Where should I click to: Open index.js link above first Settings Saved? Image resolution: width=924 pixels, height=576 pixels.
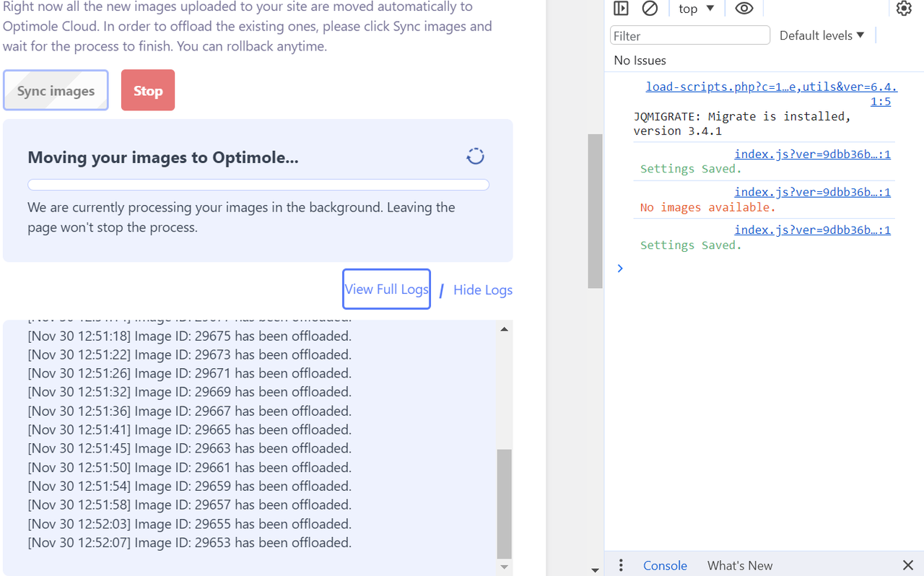pos(812,154)
